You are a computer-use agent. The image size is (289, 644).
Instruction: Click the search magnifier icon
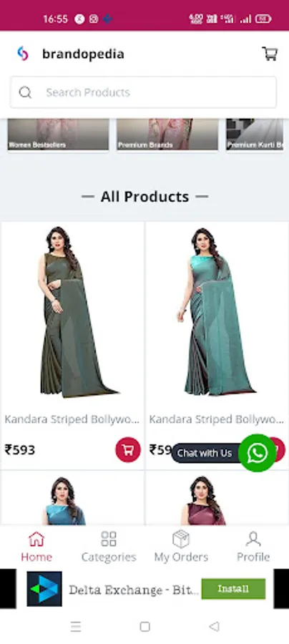tap(25, 92)
